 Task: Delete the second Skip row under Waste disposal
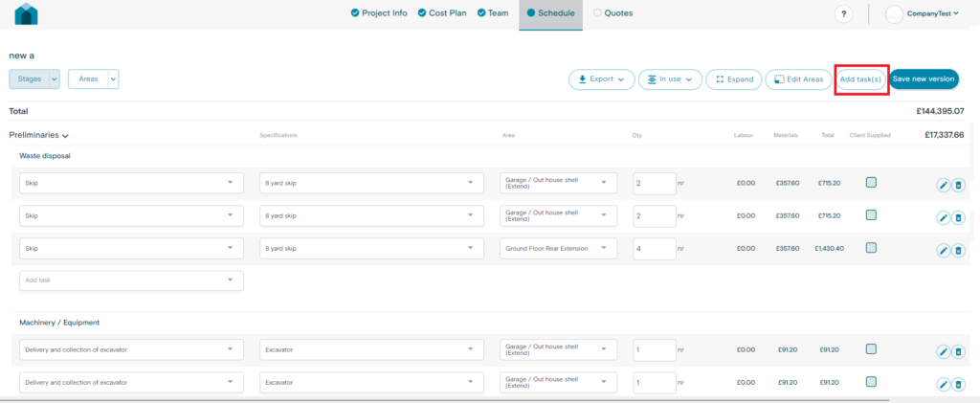pyautogui.click(x=958, y=217)
